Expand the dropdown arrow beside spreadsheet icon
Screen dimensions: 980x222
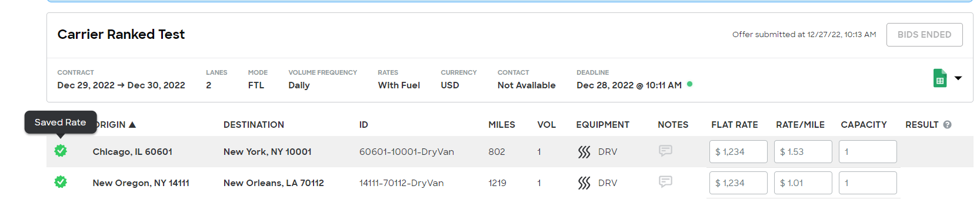[x=958, y=78]
